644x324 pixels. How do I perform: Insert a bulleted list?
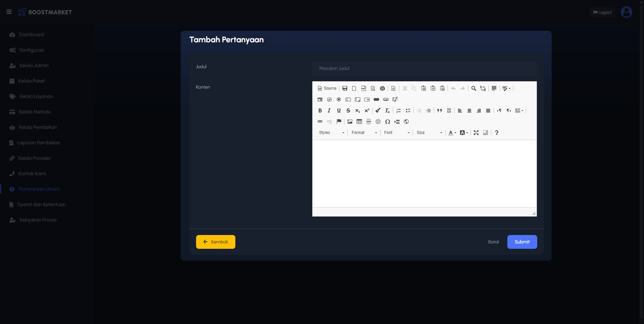pos(408,110)
